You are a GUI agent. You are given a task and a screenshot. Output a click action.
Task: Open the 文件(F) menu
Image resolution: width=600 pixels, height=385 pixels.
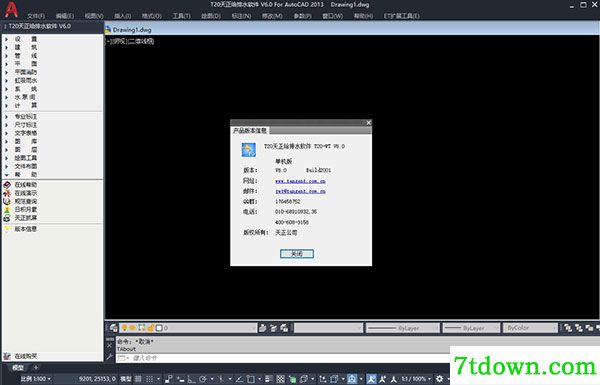tap(36, 16)
